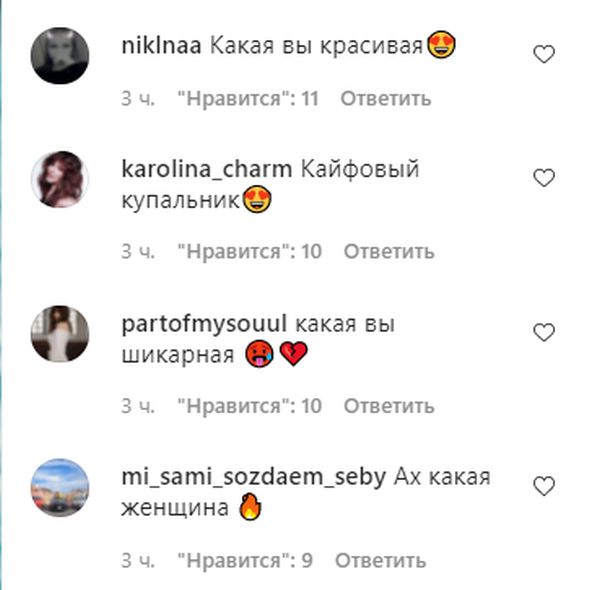Visit karolina_charm's username link
This screenshot has width=600, height=590.
[207, 170]
